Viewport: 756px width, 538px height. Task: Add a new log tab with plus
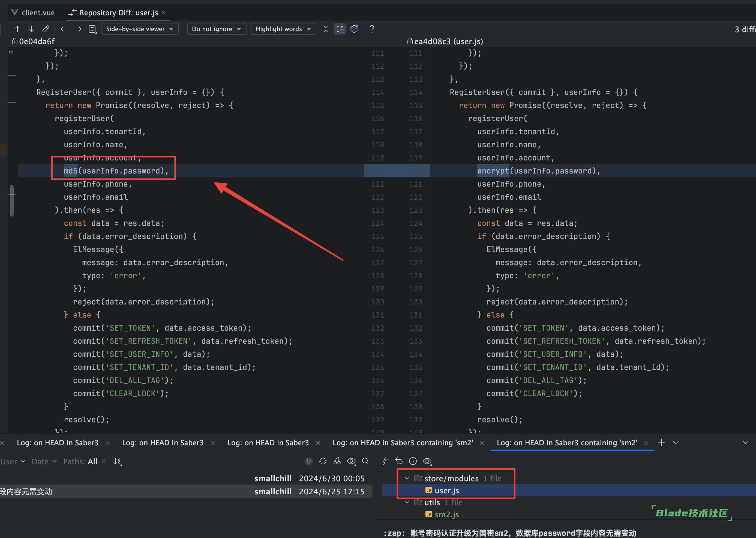[661, 442]
